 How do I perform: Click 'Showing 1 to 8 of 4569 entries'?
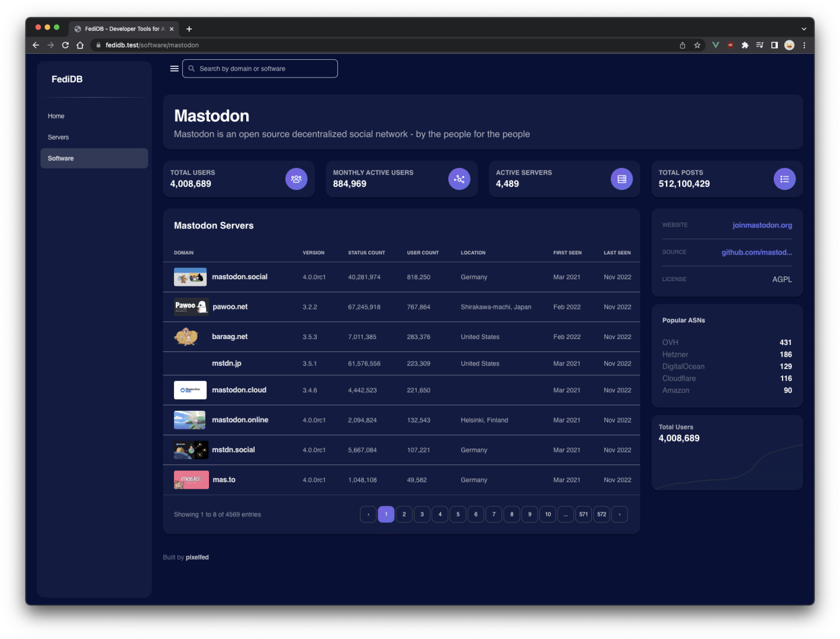(x=217, y=515)
